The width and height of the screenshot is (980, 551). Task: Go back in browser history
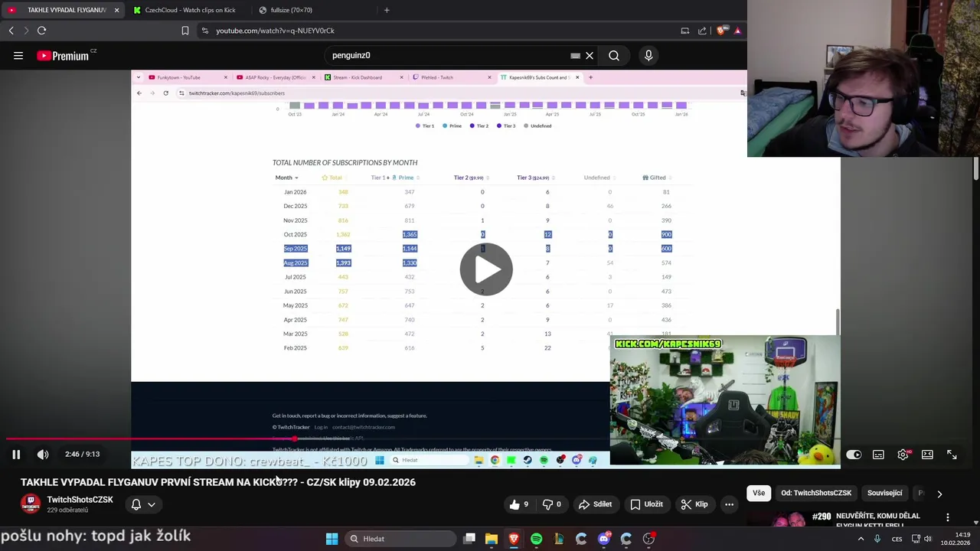pyautogui.click(x=11, y=31)
